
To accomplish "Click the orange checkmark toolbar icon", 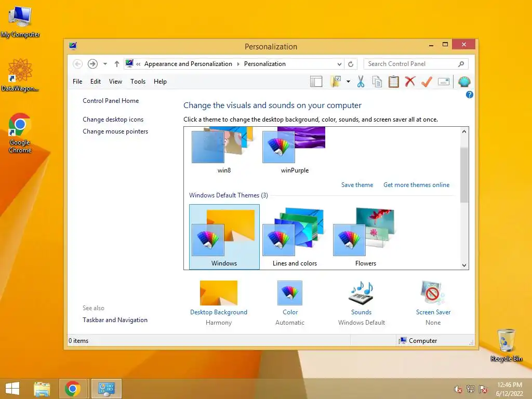I will 427,82.
